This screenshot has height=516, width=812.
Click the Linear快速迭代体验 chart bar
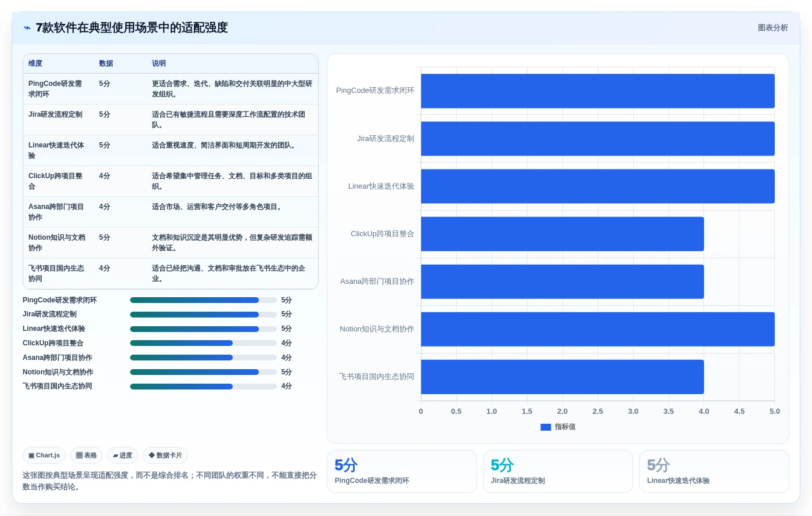coord(598,186)
